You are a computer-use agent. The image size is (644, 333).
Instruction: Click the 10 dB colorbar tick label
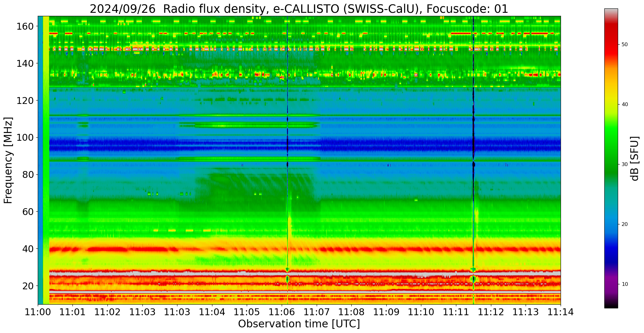(625, 284)
